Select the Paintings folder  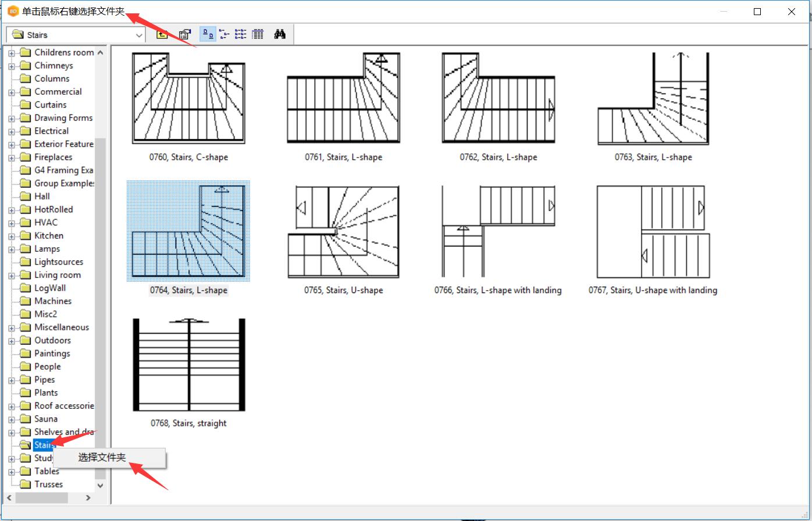pyautogui.click(x=52, y=353)
